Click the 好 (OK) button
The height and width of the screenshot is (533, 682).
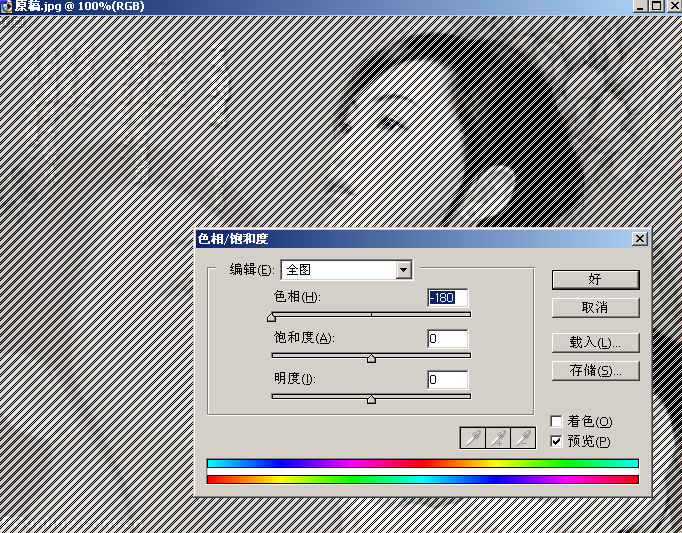click(x=595, y=279)
